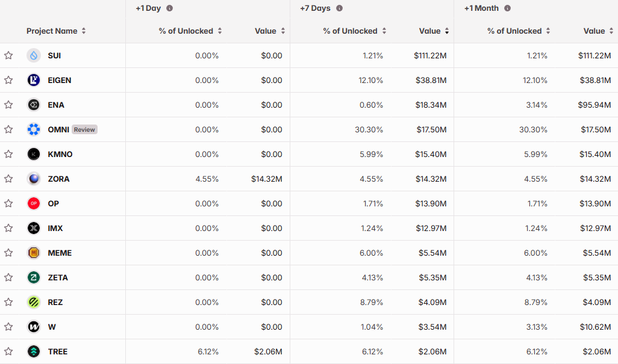
Task: Click the SUI token logo icon
Action: coord(34,55)
